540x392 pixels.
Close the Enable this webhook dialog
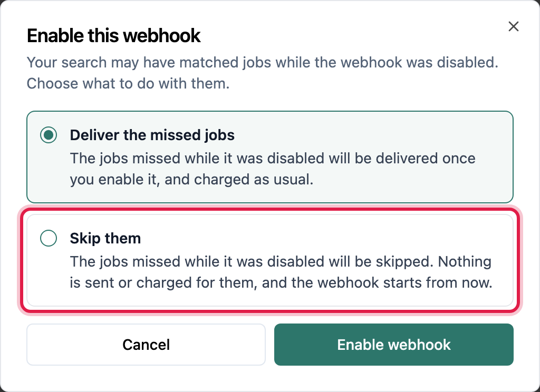tap(513, 26)
